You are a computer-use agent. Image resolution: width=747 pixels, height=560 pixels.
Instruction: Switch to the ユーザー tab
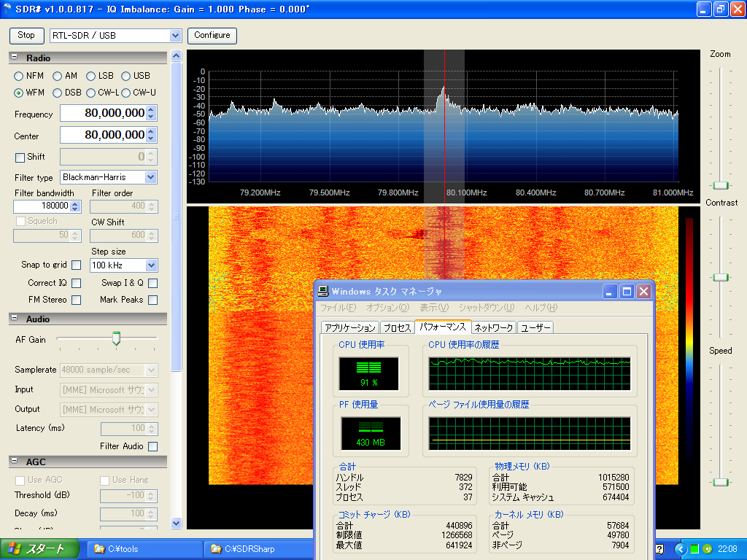click(x=535, y=327)
